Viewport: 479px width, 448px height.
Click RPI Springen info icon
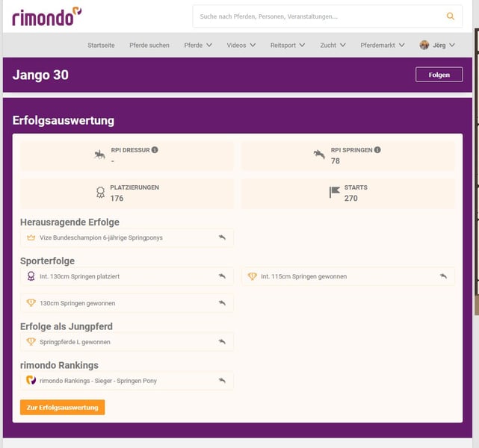(377, 150)
